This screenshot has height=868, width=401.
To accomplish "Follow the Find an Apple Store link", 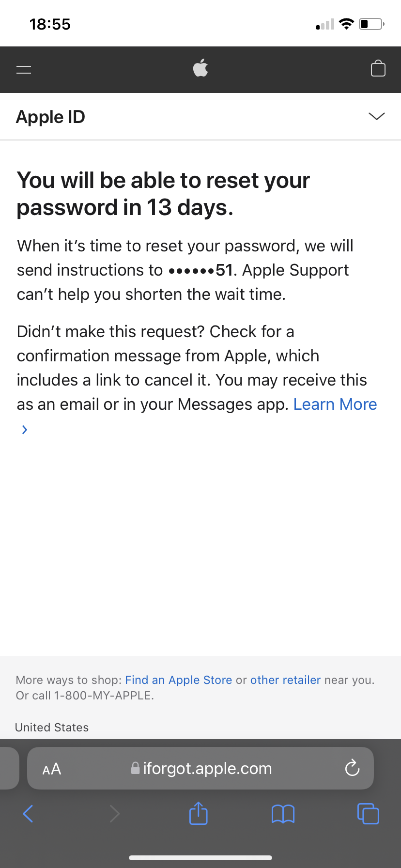I will [x=179, y=680].
